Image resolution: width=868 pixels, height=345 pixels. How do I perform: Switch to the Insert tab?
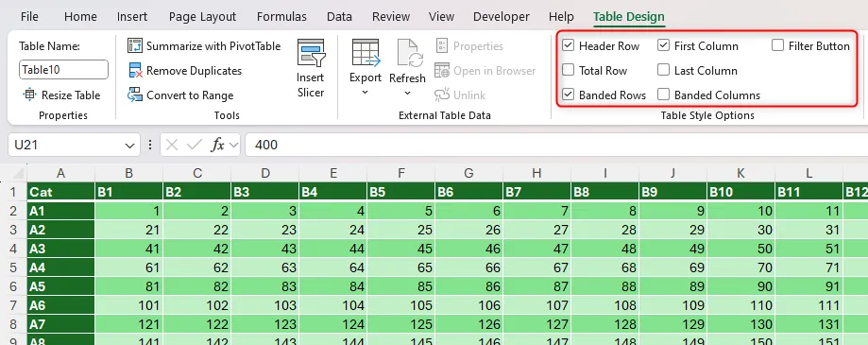(x=132, y=17)
